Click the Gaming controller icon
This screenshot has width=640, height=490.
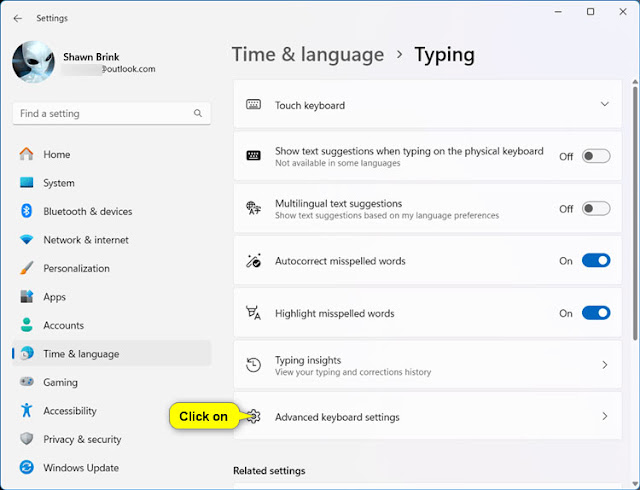27,382
